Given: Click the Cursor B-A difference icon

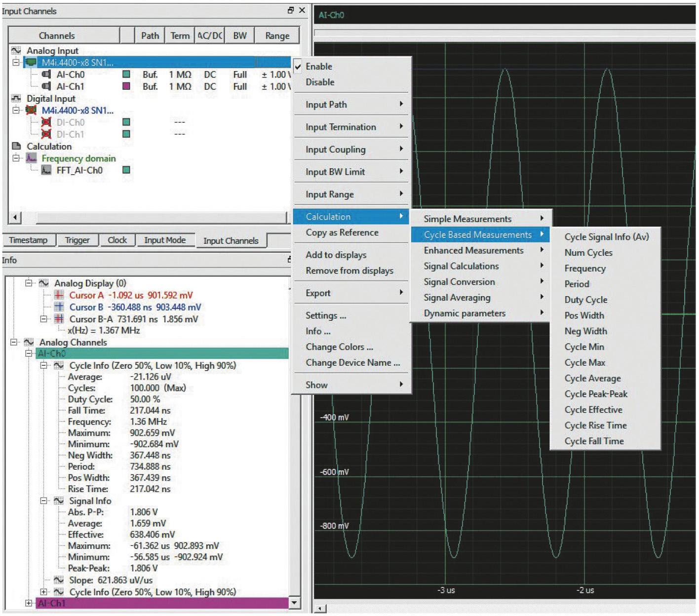Looking at the screenshot, I should tap(59, 319).
